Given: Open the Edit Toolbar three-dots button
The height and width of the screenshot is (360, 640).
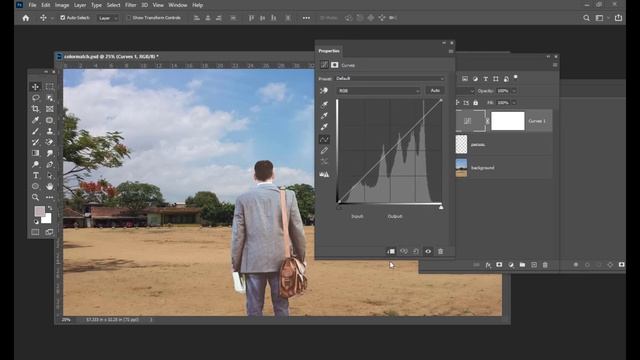Looking at the screenshot, I should pyautogui.click(x=49, y=197).
